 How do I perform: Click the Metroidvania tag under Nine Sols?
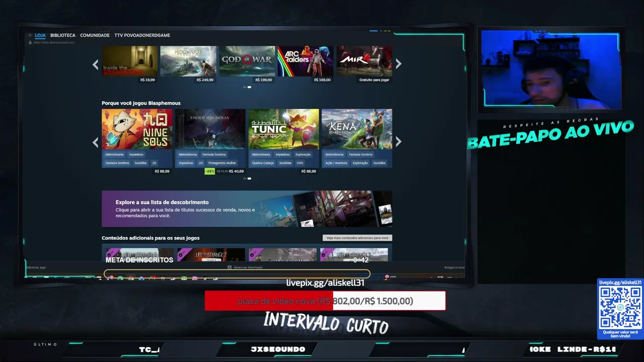114,154
